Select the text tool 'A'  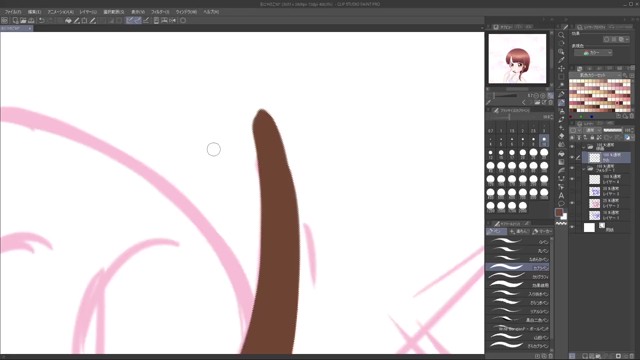562,196
